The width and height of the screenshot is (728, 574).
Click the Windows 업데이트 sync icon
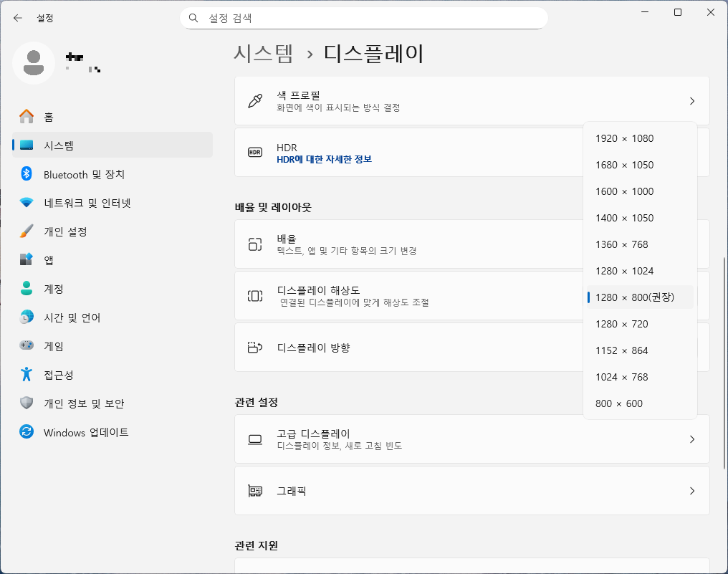27,432
